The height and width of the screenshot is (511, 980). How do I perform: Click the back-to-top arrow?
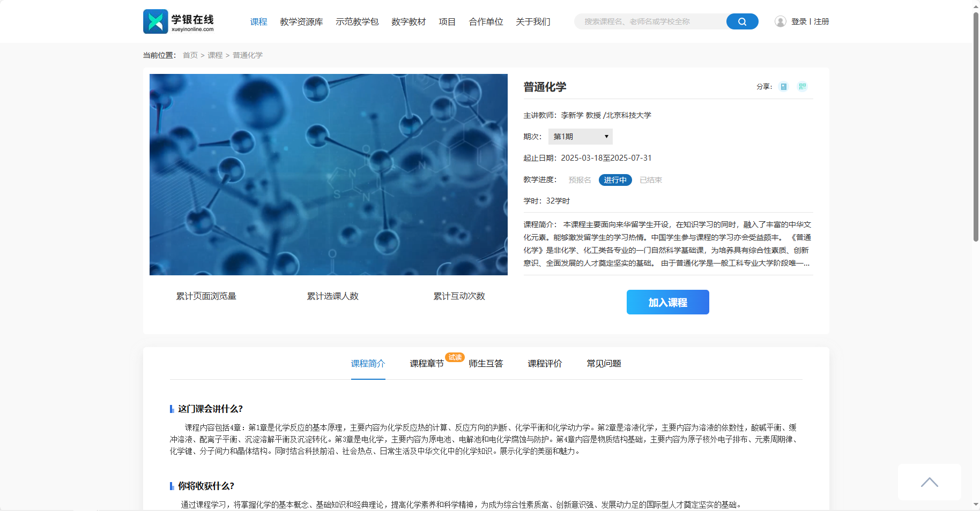(929, 482)
